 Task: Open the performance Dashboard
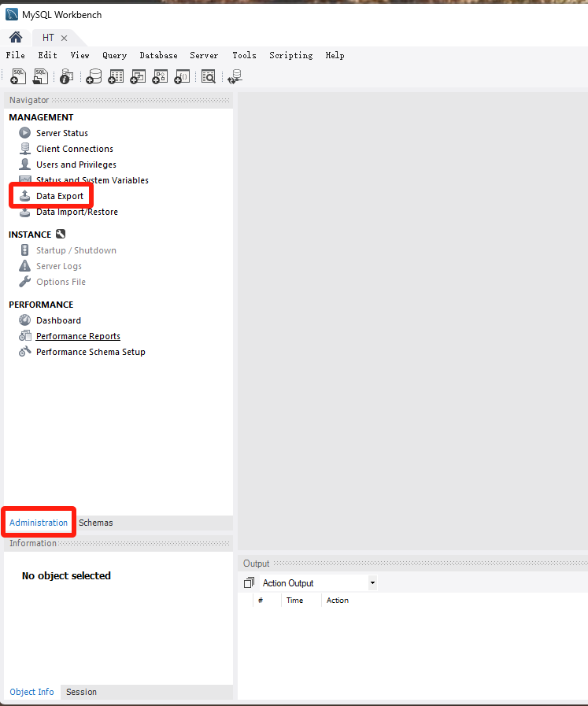tap(58, 320)
